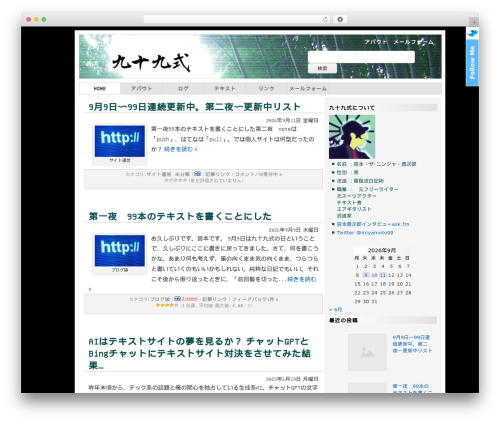500x423 pixels.
Task: Select the テキスト navigation tab
Action: [x=225, y=89]
